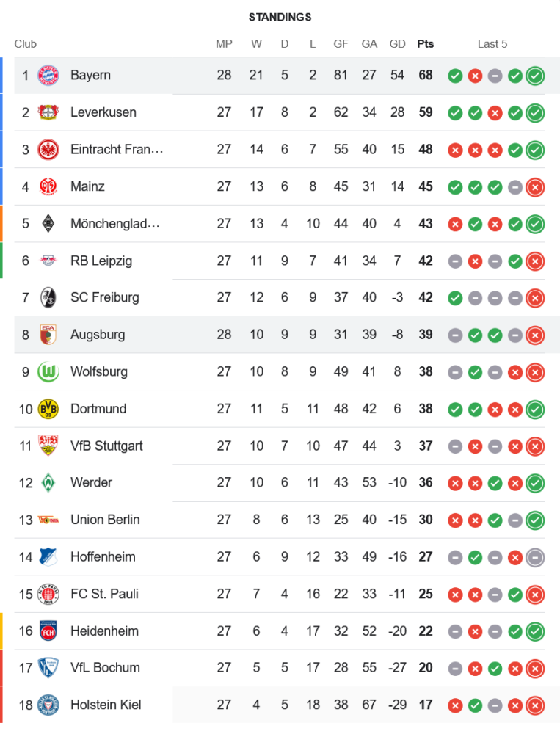Image resolution: width=560 pixels, height=734 pixels.
Task: Click Mainz's most recent loss icon
Action: [x=535, y=186]
